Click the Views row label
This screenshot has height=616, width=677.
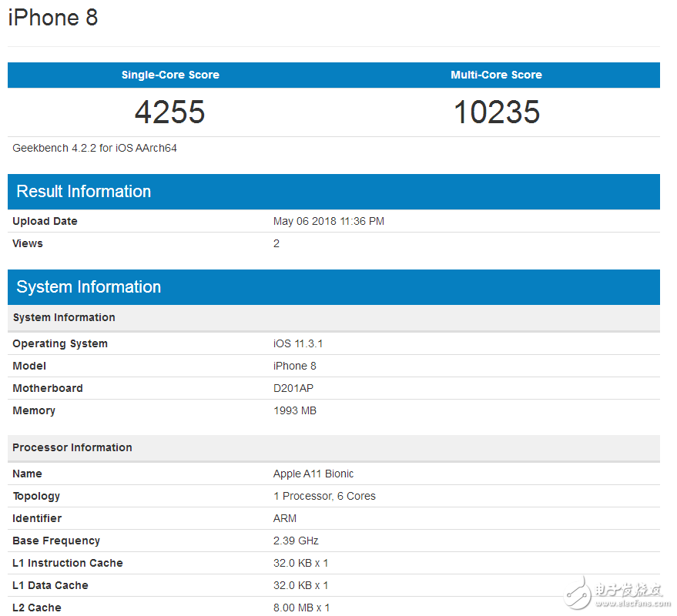coord(28,243)
